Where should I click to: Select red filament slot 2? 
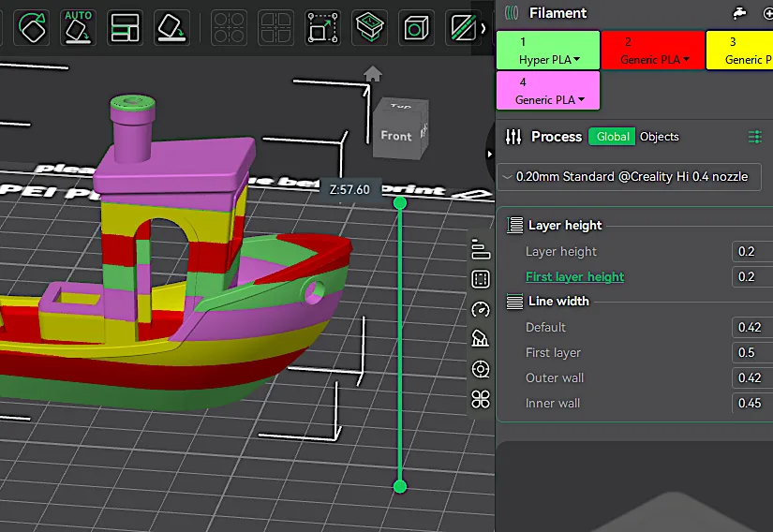(x=653, y=51)
